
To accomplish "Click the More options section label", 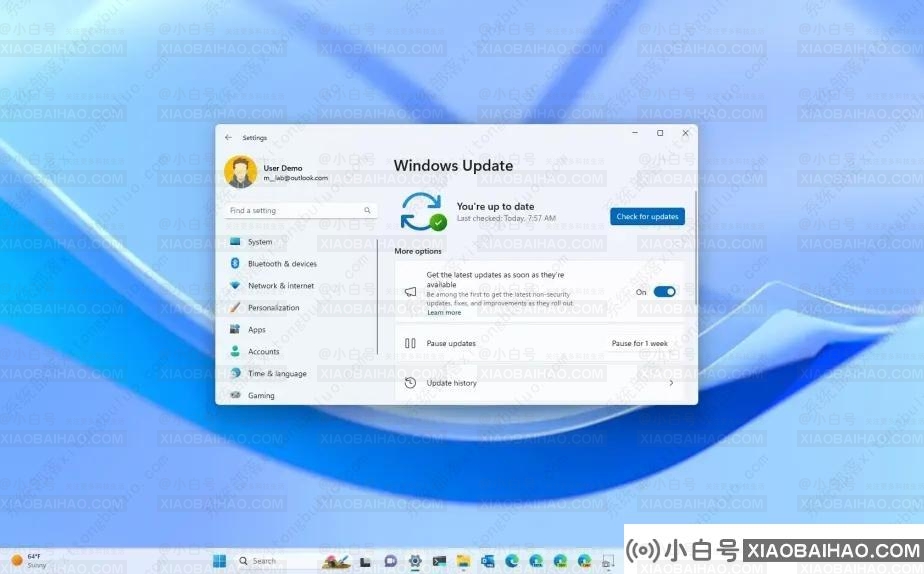I will (418, 251).
